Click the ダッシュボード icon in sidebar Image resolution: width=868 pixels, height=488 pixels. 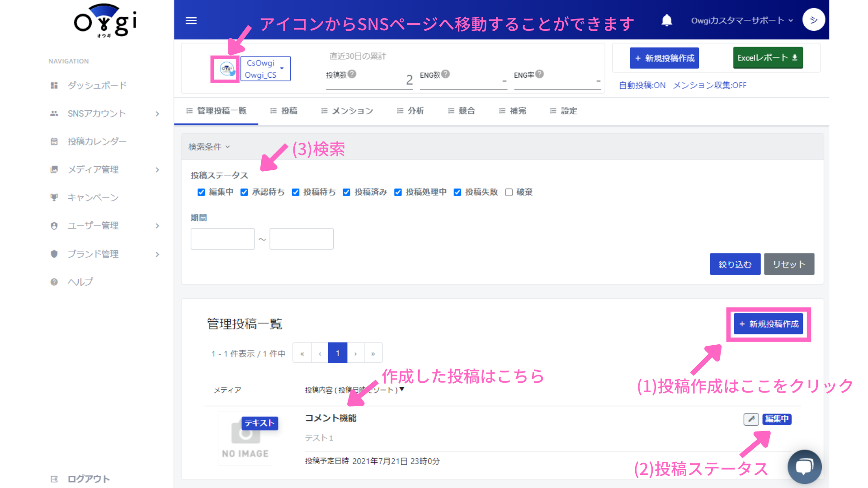pos(54,85)
